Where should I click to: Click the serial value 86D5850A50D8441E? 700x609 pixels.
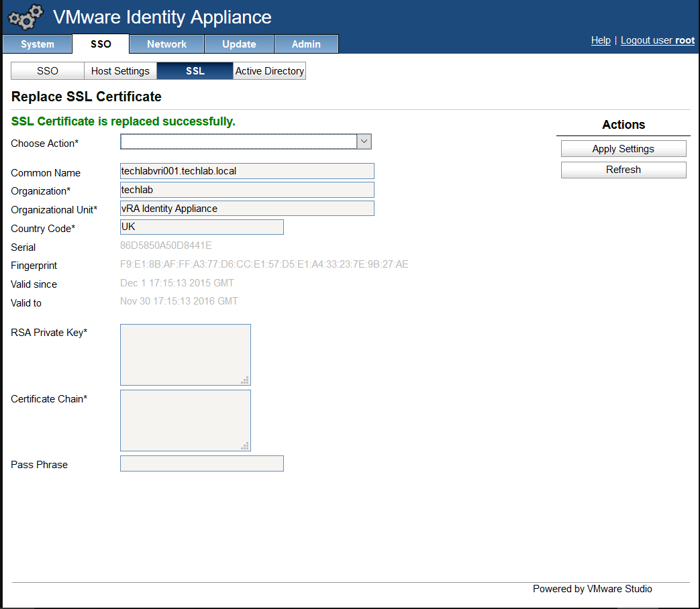[166, 245]
